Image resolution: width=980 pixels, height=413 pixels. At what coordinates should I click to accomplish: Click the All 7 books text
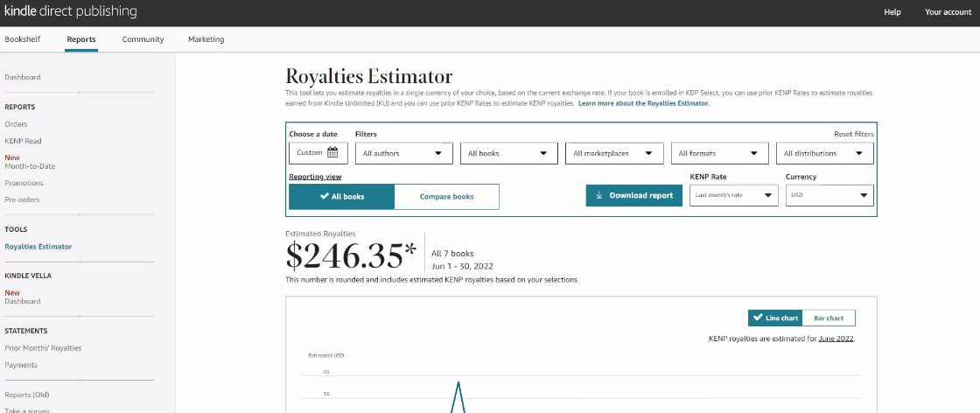tap(452, 254)
